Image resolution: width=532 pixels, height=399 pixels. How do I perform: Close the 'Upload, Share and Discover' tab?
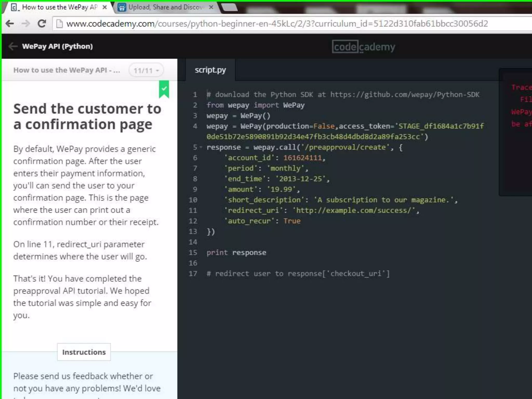tap(211, 7)
